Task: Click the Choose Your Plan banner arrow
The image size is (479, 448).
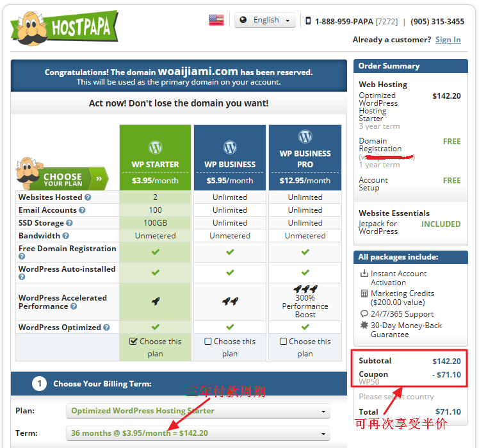Action: point(99,179)
